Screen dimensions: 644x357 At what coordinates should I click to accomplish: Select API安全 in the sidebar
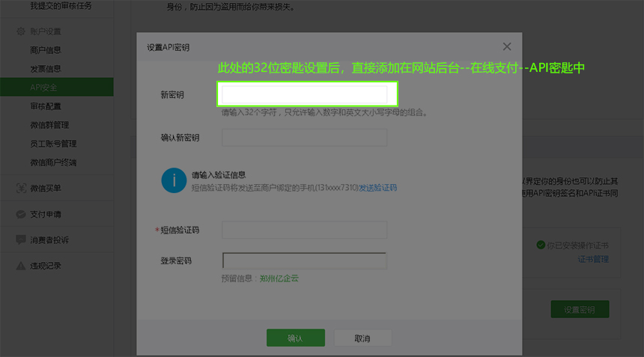point(57,87)
